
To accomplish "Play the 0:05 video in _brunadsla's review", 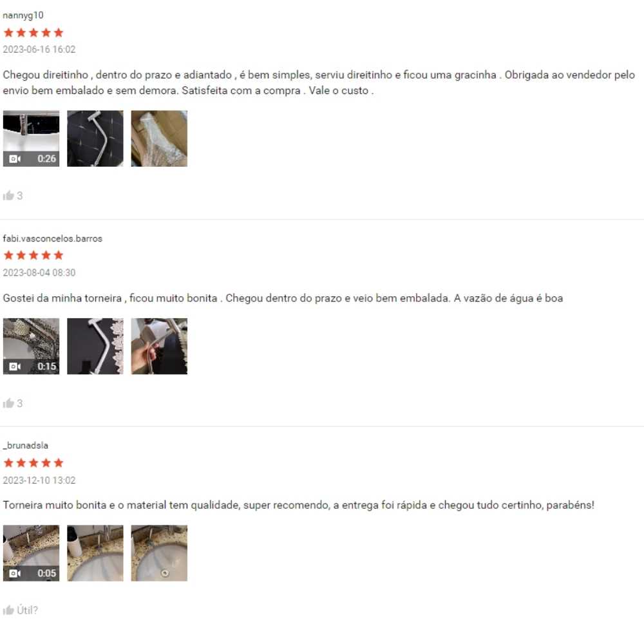I will (x=31, y=553).
